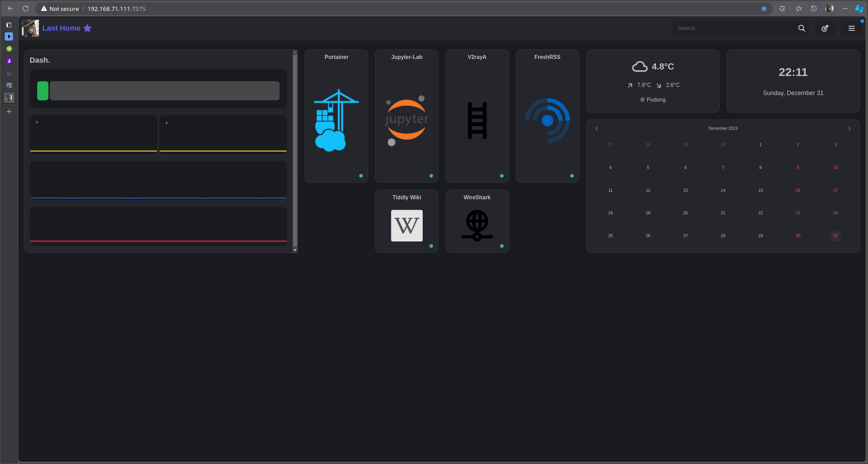
Task: Click the search magnifier icon
Action: coord(802,28)
